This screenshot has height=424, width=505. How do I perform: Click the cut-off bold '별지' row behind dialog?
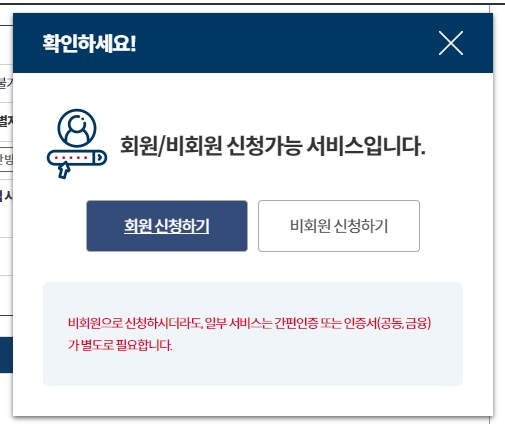pos(6,120)
